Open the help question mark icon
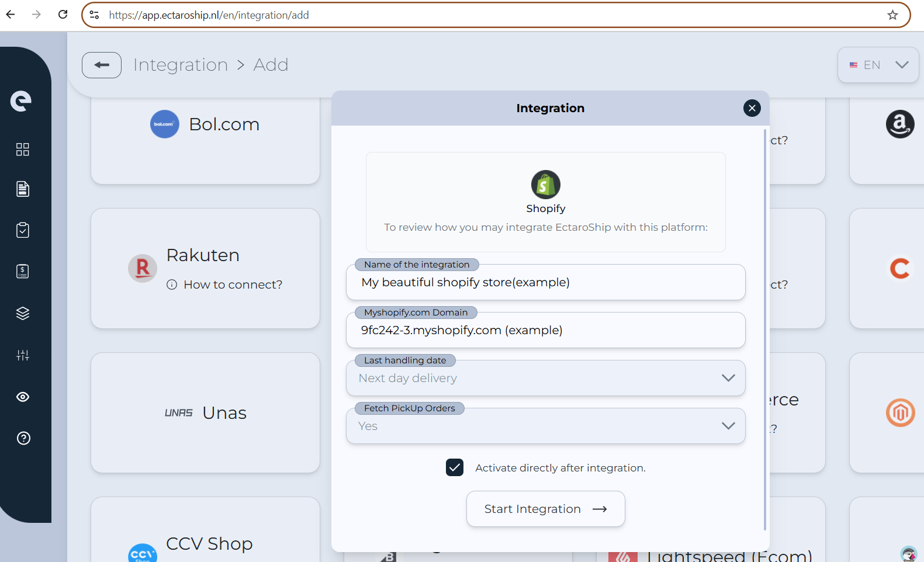This screenshot has width=924, height=562. click(23, 438)
